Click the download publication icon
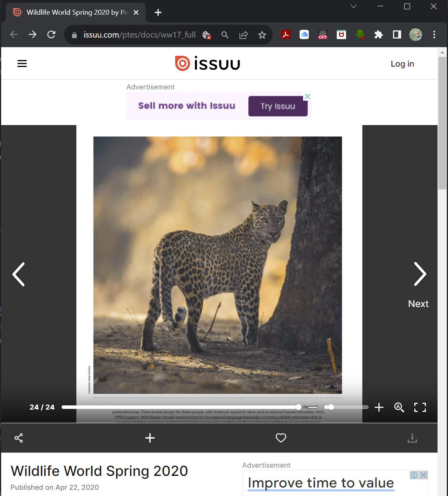 (412, 438)
